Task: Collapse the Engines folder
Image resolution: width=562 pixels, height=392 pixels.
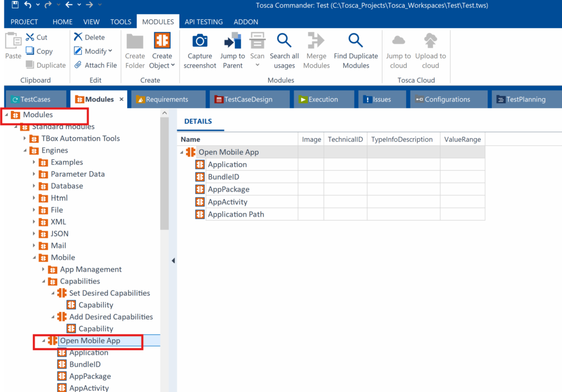Action: pyautogui.click(x=25, y=150)
